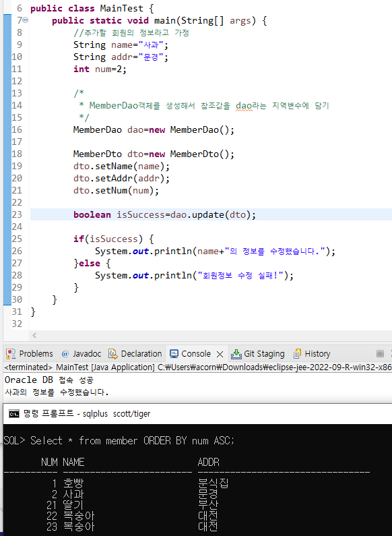Click the NUM column header in sqlplus output
The image size is (392, 536).
pos(49,462)
